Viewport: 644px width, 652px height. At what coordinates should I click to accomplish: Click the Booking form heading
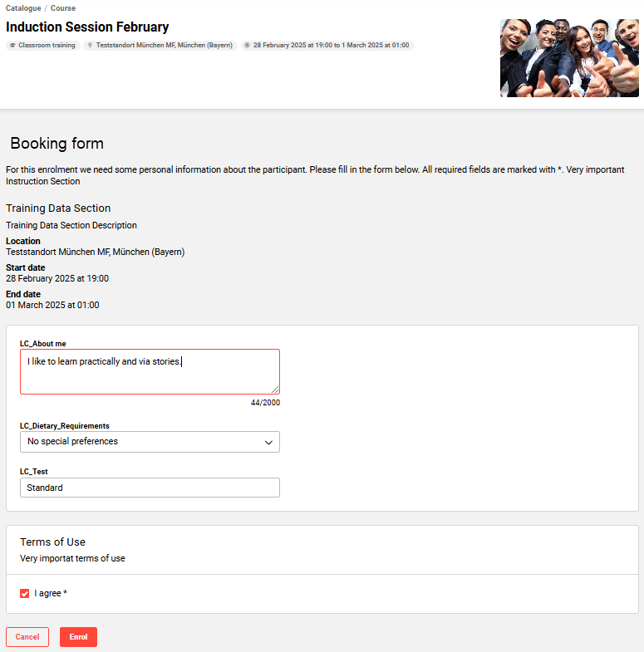pos(57,144)
